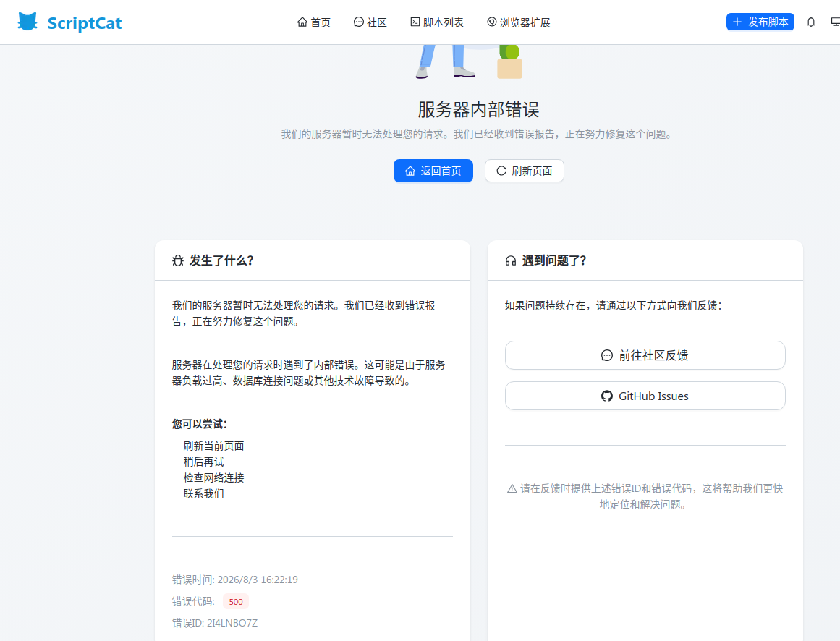Click the 您可以尝试: label

click(199, 424)
